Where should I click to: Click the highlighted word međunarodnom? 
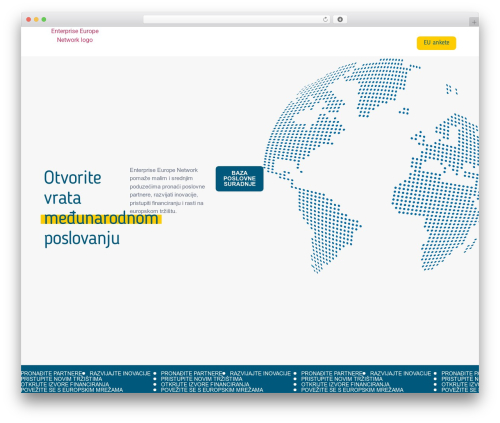tap(101, 218)
